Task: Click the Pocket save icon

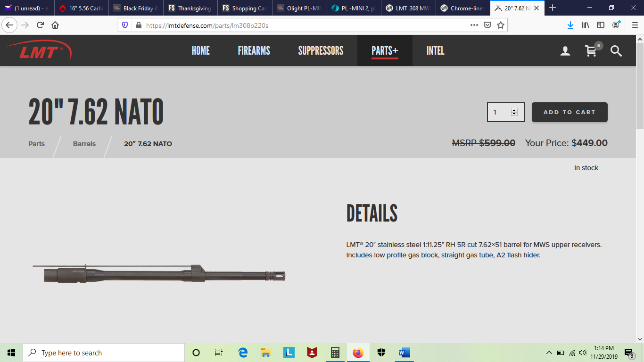Action: click(488, 25)
